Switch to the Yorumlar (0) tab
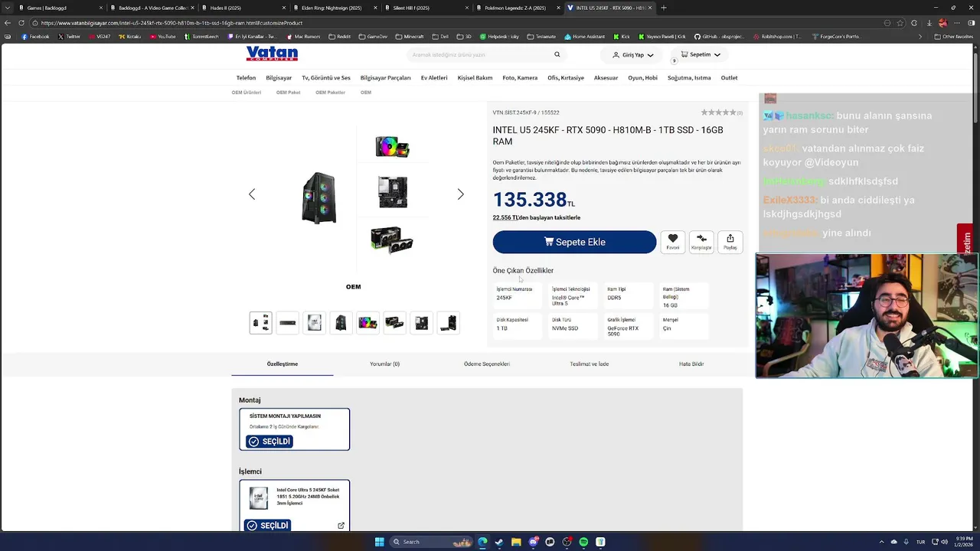The height and width of the screenshot is (551, 980). (x=384, y=364)
